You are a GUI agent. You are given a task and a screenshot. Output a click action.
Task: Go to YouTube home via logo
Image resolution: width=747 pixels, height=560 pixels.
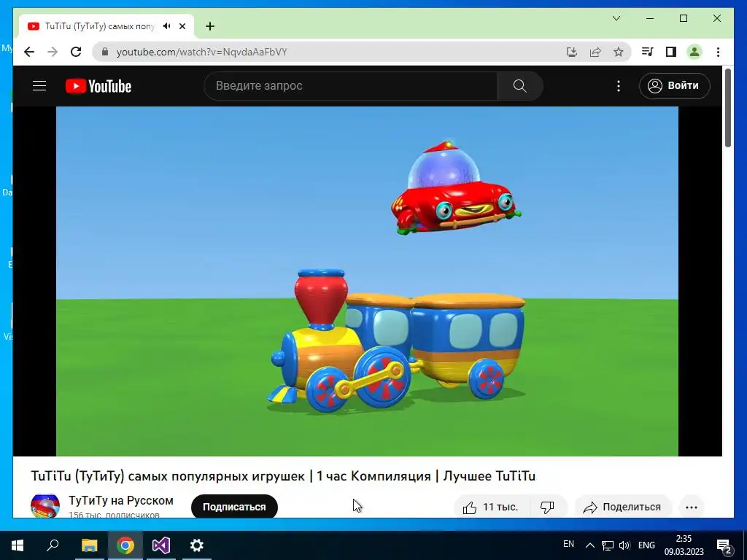pos(98,86)
